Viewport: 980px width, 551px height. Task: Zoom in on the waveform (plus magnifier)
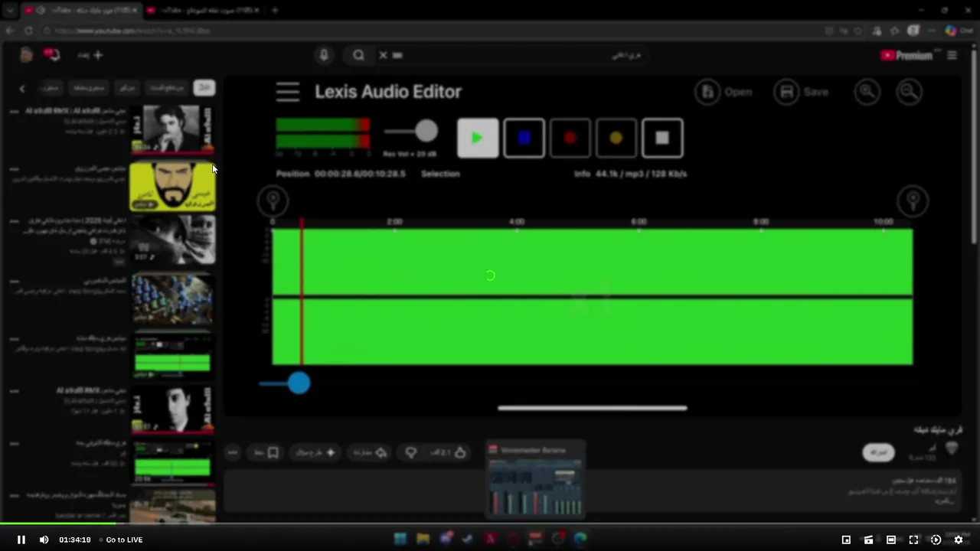click(867, 92)
